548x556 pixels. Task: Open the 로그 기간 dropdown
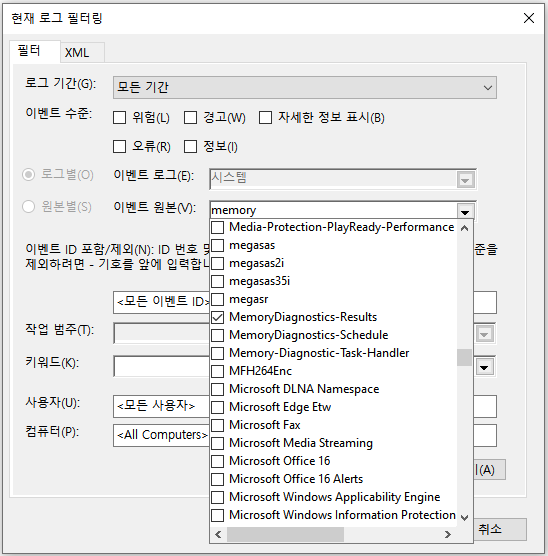click(305, 88)
